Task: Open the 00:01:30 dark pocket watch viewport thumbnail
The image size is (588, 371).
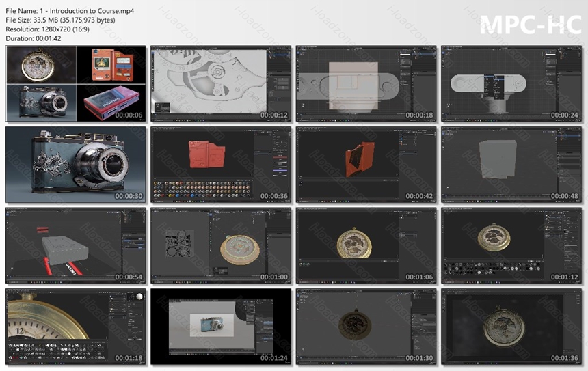Action: pos(366,327)
